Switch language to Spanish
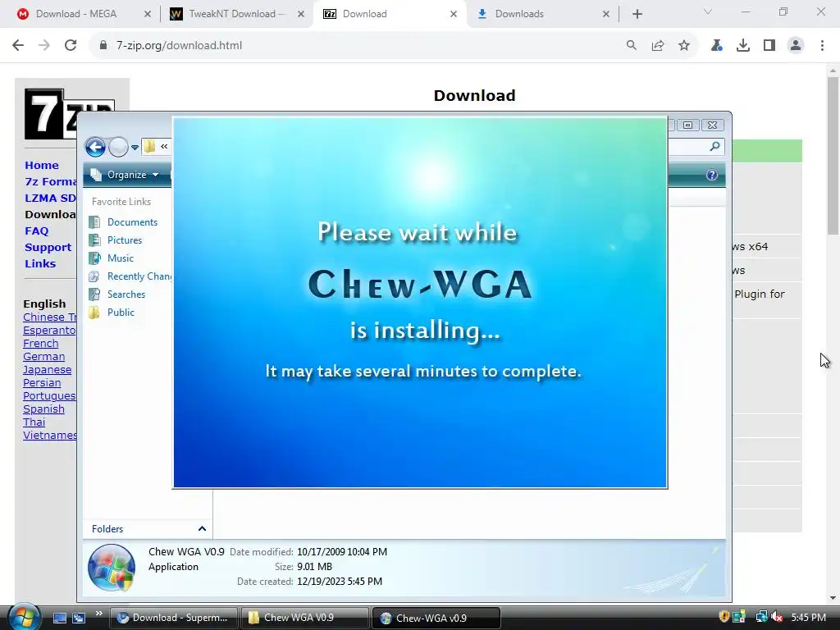Viewport: 840px width, 630px height. tap(43, 409)
